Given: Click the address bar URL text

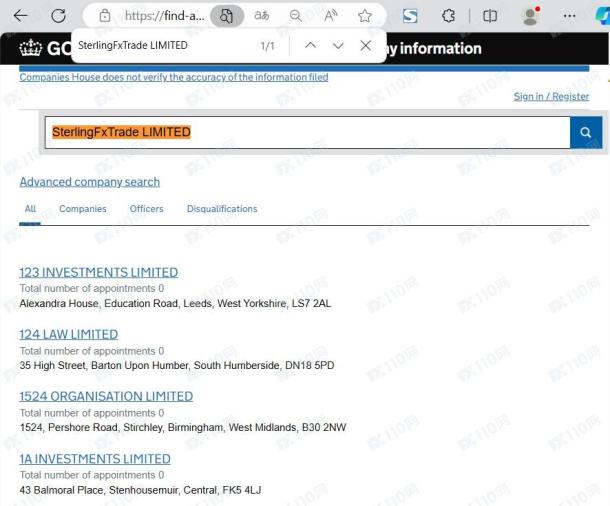Looking at the screenshot, I should coord(164,16).
